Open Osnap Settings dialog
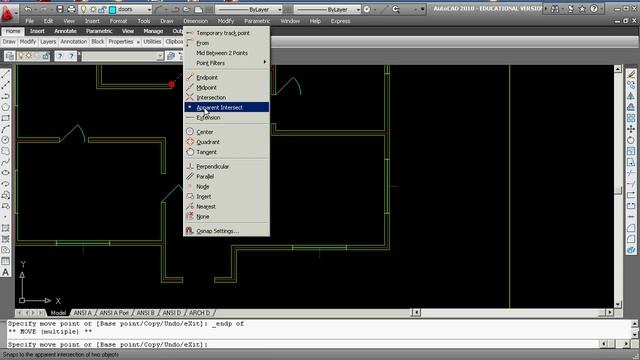 pyautogui.click(x=227, y=231)
